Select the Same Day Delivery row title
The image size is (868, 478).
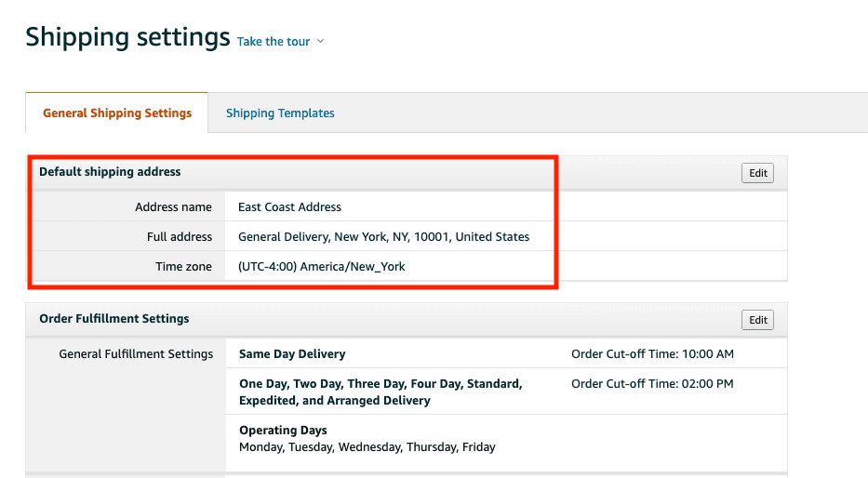[292, 354]
